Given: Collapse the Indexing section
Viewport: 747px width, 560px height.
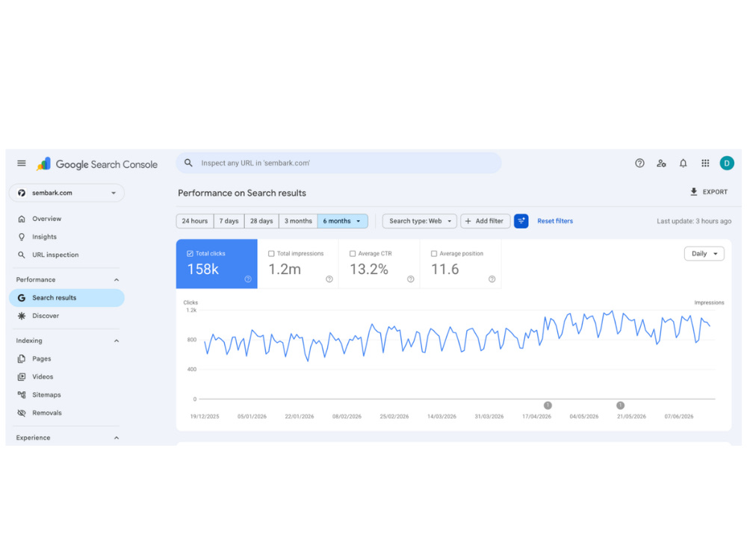Looking at the screenshot, I should 117,341.
